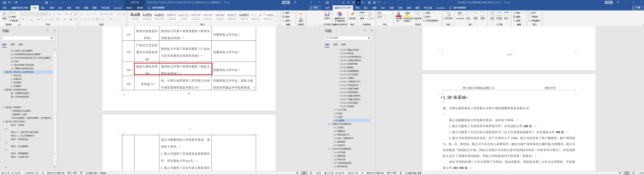This screenshot has width=644, height=175.
Task: Click search box in right navigation pane
Action: 346,38
